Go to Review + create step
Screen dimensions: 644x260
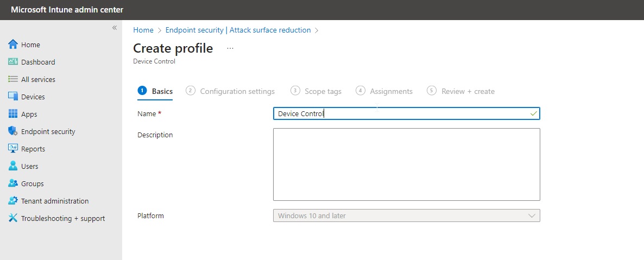pos(461,91)
